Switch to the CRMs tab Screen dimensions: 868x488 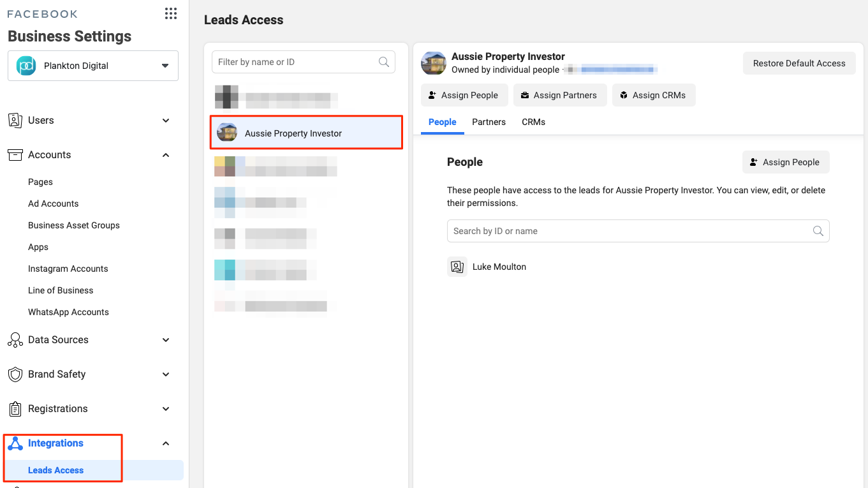533,122
